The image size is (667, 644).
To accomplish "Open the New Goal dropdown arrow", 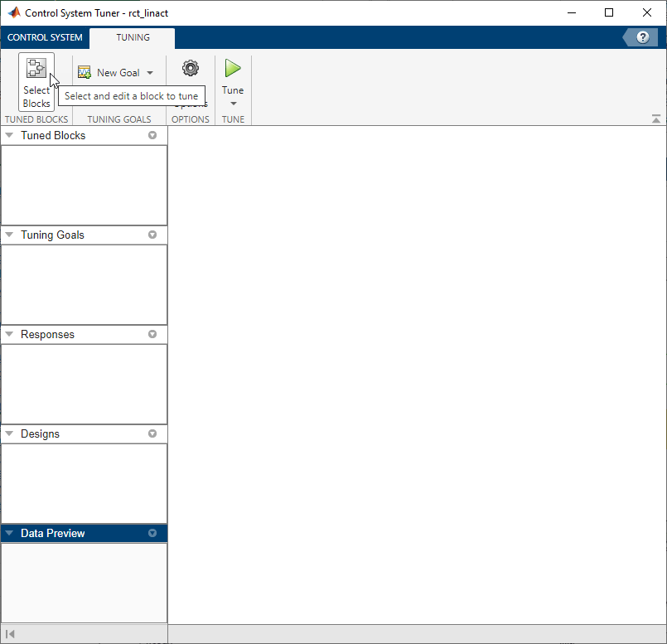I will 150,73.
